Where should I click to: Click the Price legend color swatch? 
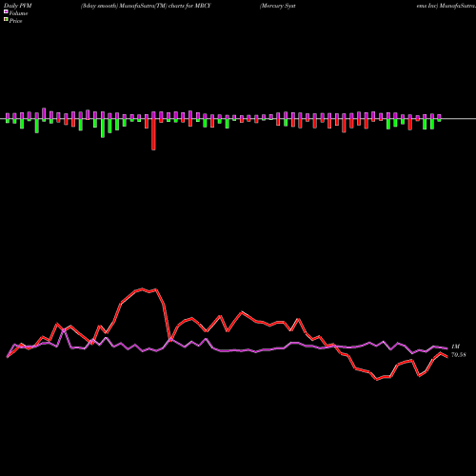(x=6, y=20)
